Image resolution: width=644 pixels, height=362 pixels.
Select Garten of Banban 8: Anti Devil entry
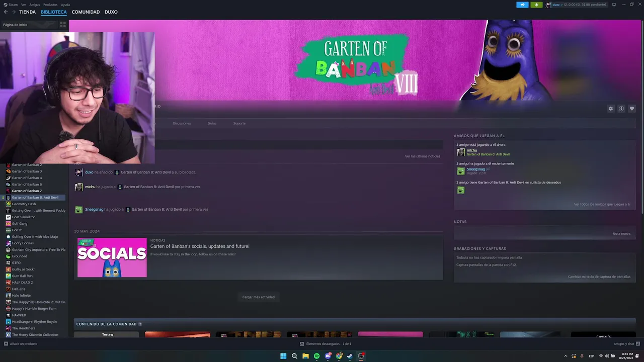[35, 198]
